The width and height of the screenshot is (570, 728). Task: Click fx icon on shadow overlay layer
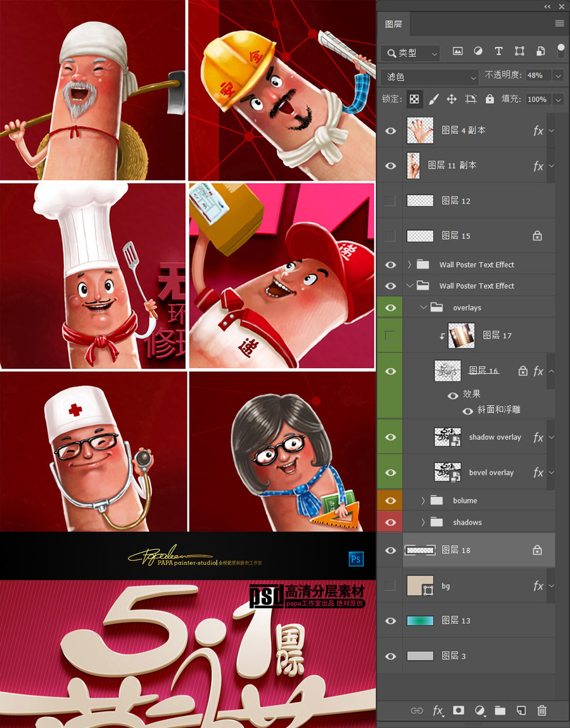pos(538,437)
